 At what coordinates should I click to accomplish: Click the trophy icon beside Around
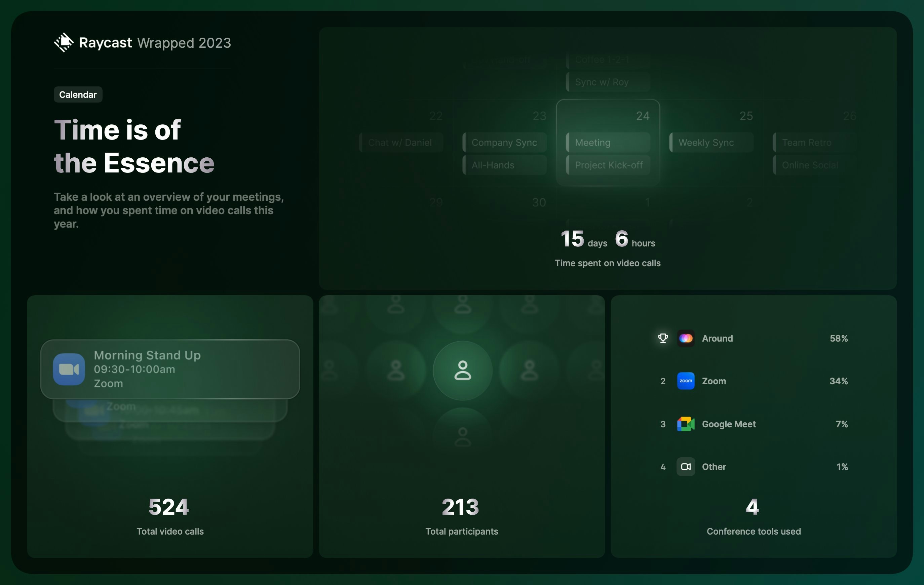[663, 338]
